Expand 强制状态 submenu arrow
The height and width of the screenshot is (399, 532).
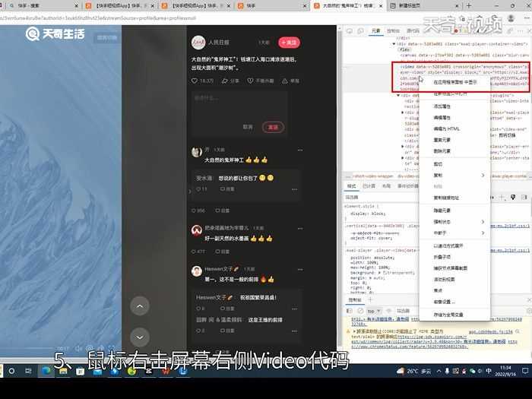click(483, 222)
